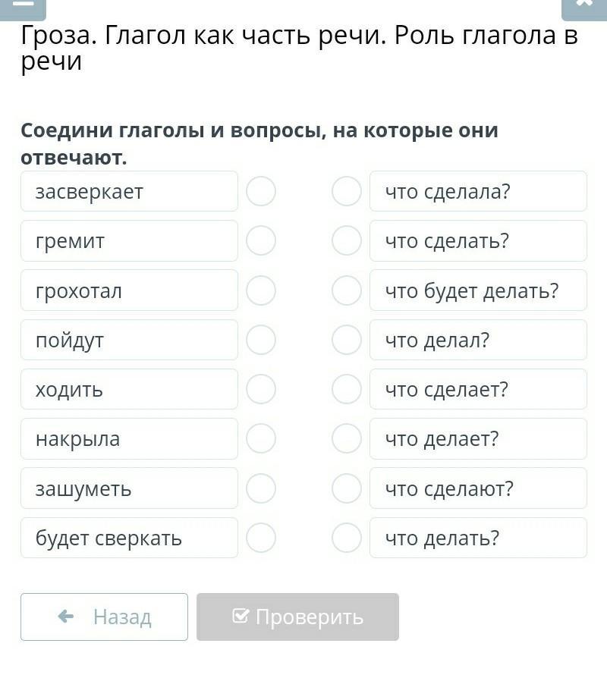
Task: Select the что сделают? answer box
Action: pos(478,488)
